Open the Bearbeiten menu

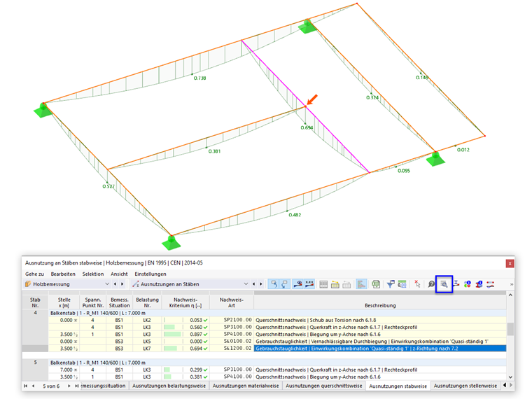point(63,274)
